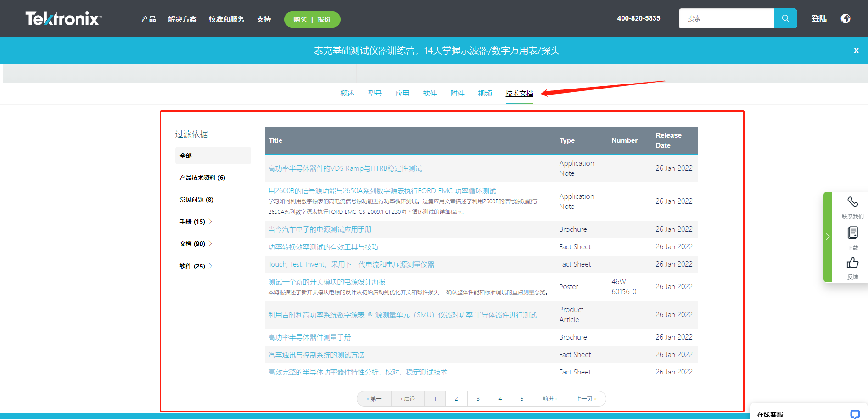The width and height of the screenshot is (868, 419).
Task: Open the 当今汽车电子的电源测试应用手册 link
Action: pos(320,229)
